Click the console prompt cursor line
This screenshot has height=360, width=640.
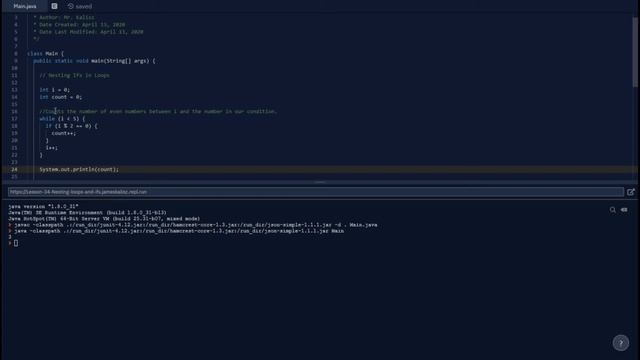(16, 243)
